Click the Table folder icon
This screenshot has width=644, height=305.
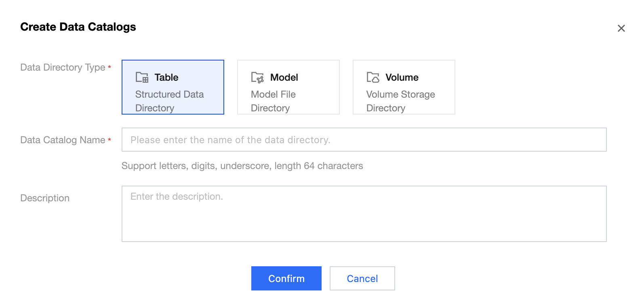pyautogui.click(x=142, y=77)
